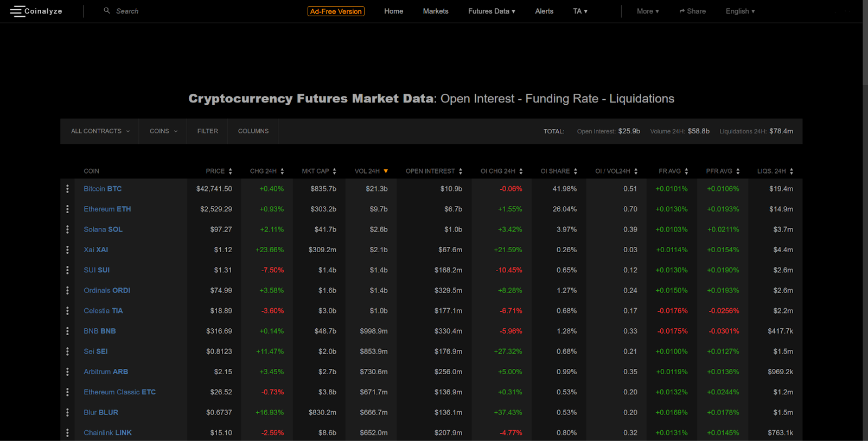Toggle VOL 24H descending sort arrow

pyautogui.click(x=386, y=171)
